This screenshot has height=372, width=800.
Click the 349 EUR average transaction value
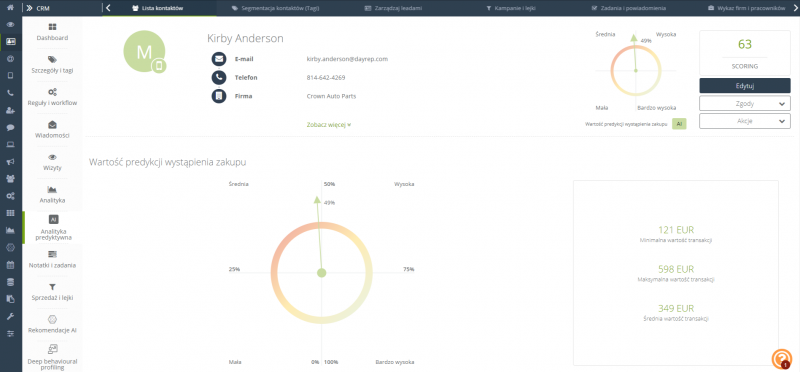[x=676, y=309]
